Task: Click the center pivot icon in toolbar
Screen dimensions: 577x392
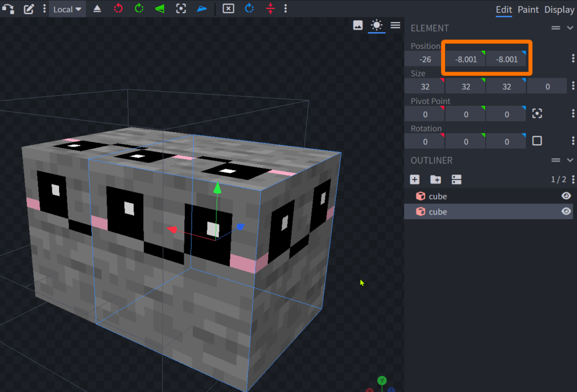Action: 180,9
